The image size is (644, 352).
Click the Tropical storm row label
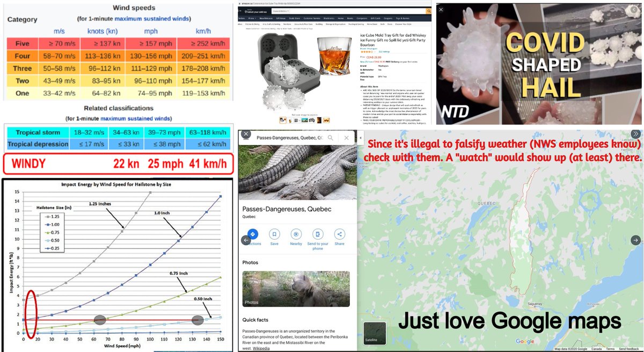pyautogui.click(x=37, y=132)
